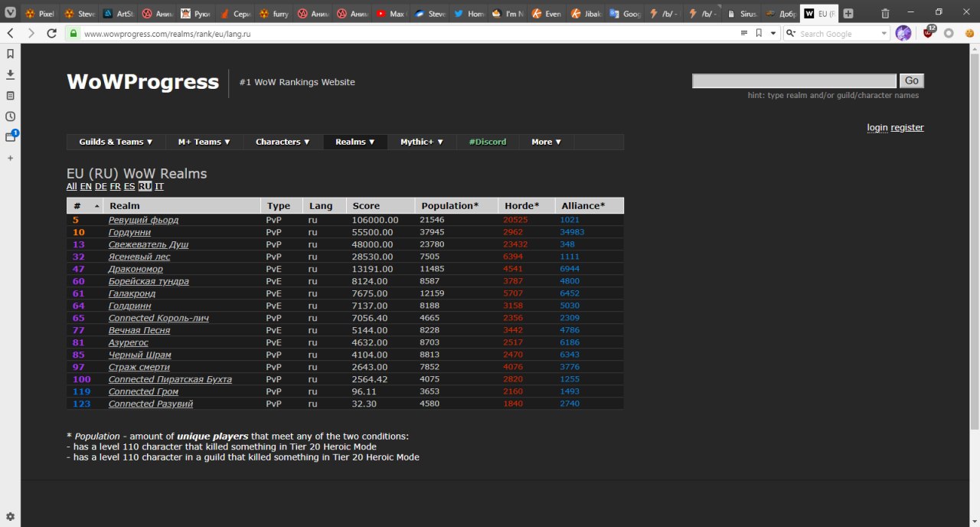Click the WoWProgress site logo
Screen dimensions: 980x527
143,82
